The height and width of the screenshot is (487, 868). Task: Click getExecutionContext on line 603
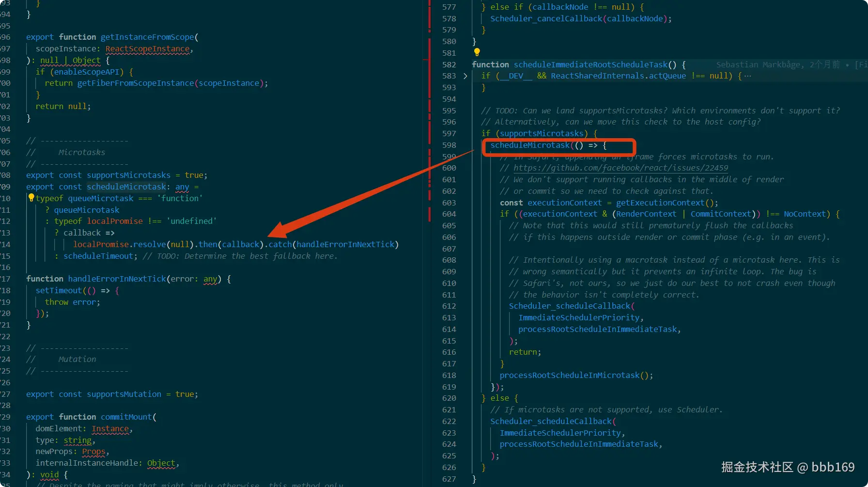pyautogui.click(x=661, y=203)
